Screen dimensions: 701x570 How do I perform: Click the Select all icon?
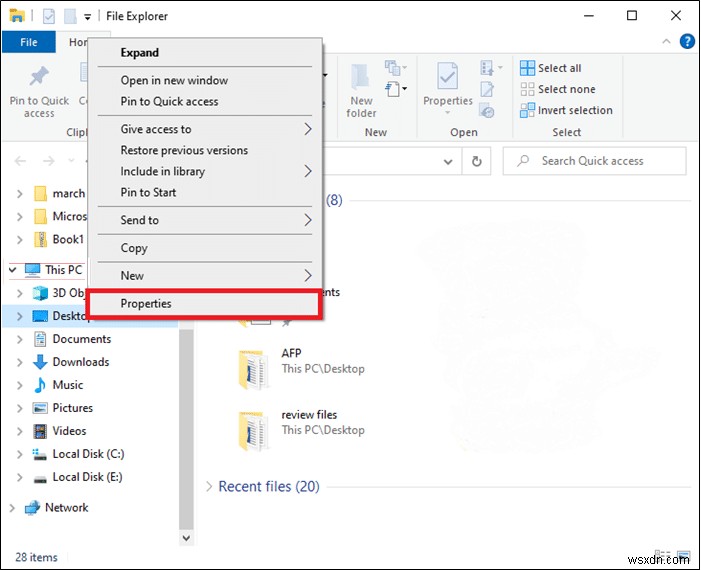527,68
